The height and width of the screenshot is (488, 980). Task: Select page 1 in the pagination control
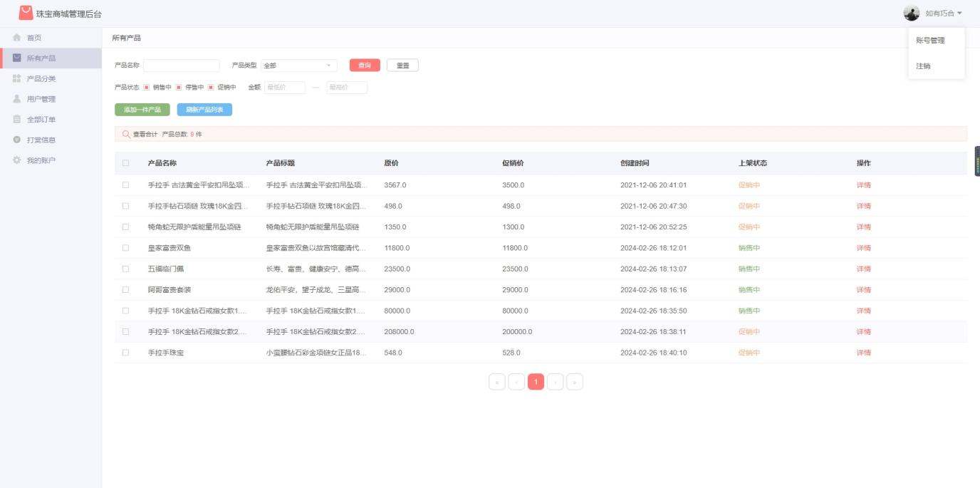tap(536, 381)
